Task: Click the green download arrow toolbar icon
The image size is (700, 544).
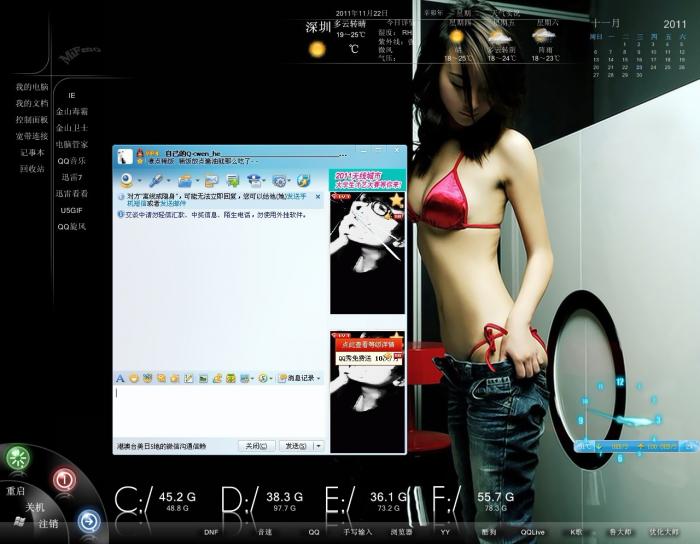Action: (x=233, y=181)
